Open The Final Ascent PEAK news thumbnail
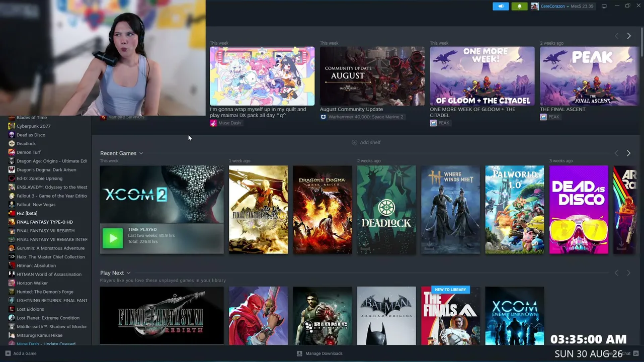This screenshot has height=362, width=644. [x=590, y=76]
